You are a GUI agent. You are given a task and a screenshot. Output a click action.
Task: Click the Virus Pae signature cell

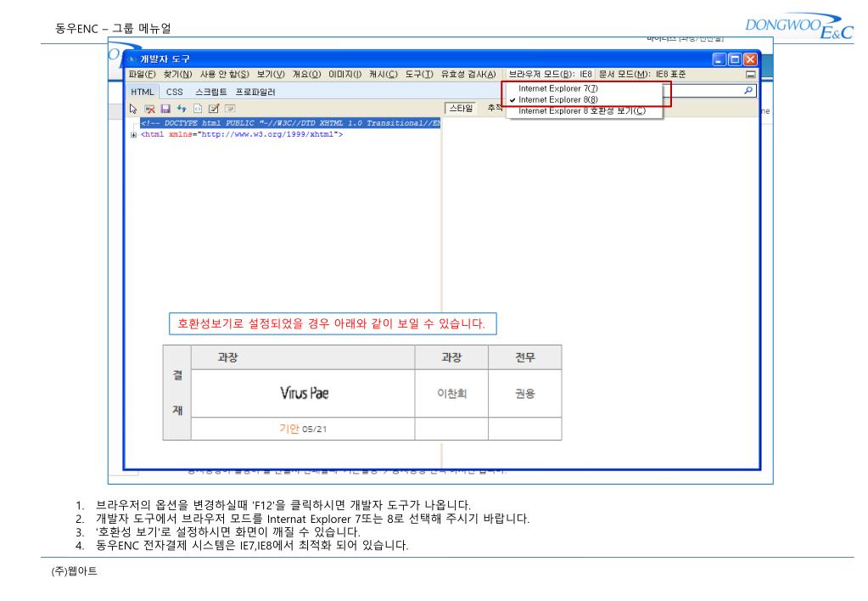303,393
